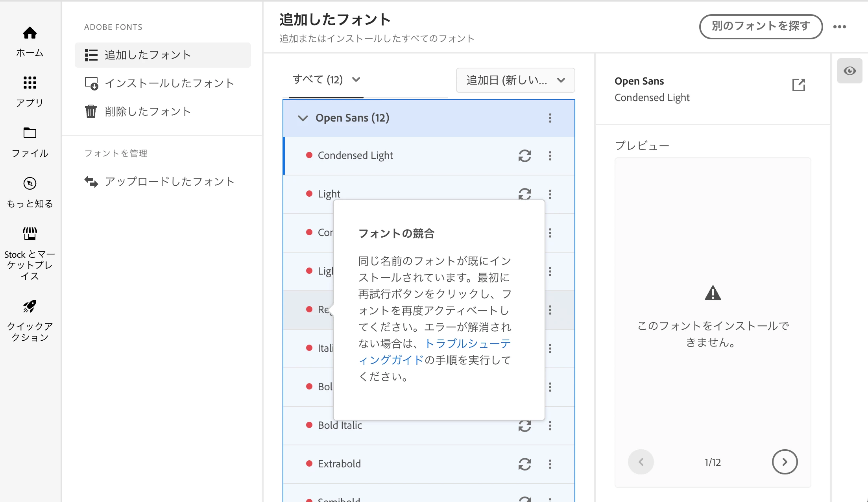Open the Apps grid icon
This screenshot has width=868, height=502.
(30, 83)
